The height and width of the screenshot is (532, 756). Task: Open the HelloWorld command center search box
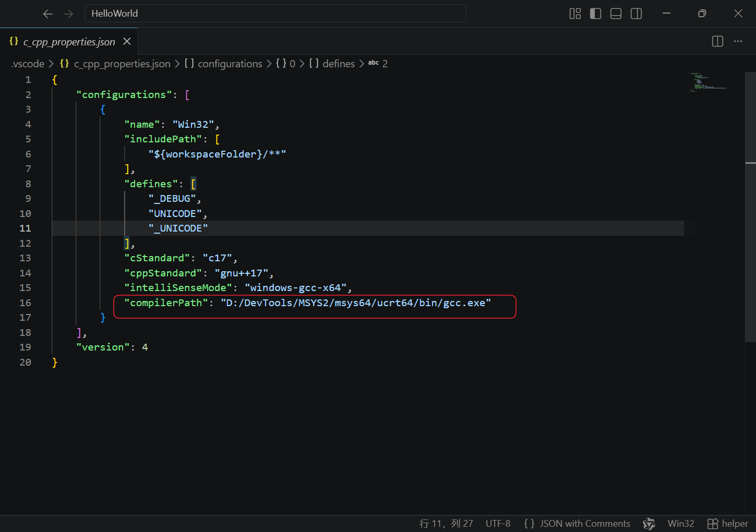pyautogui.click(x=275, y=14)
